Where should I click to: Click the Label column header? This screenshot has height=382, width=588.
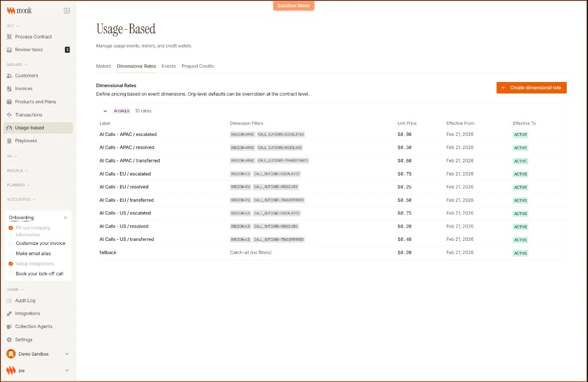(105, 123)
